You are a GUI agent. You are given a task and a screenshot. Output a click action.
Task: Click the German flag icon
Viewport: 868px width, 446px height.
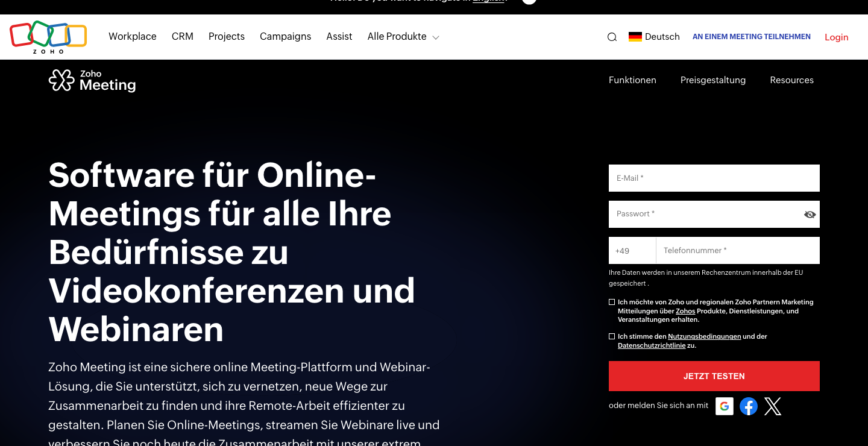635,37
